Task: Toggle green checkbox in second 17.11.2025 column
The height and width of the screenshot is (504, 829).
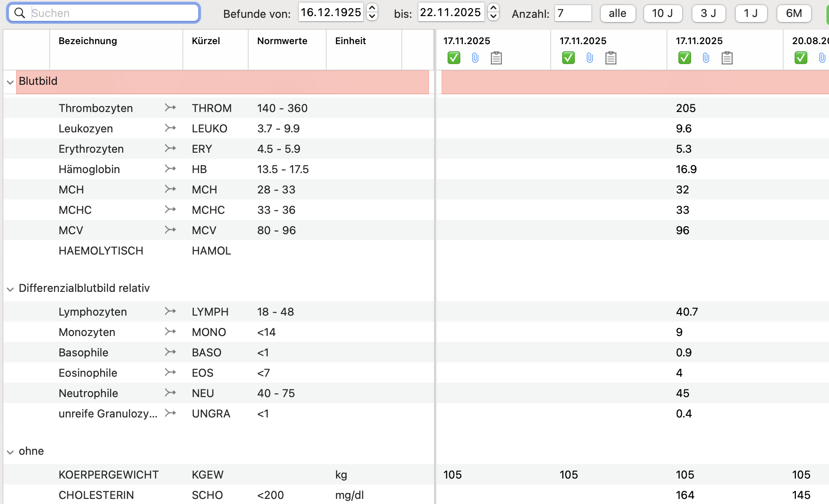Action: [569, 58]
